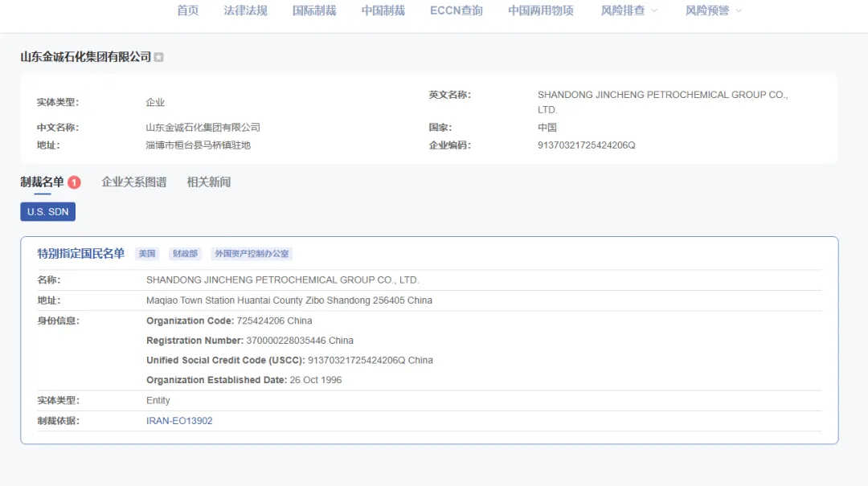The height and width of the screenshot is (486, 868).
Task: Click the 财政部 tag
Action: (x=185, y=254)
